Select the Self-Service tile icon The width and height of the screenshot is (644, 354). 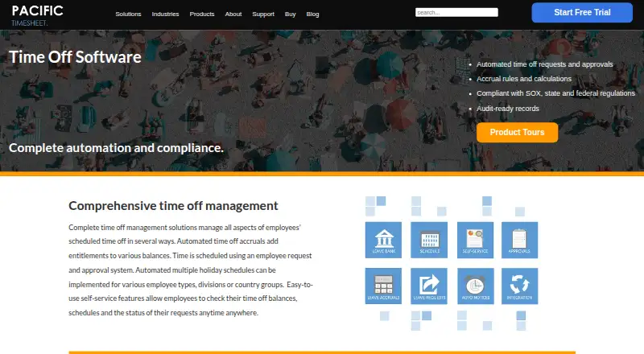pos(475,240)
